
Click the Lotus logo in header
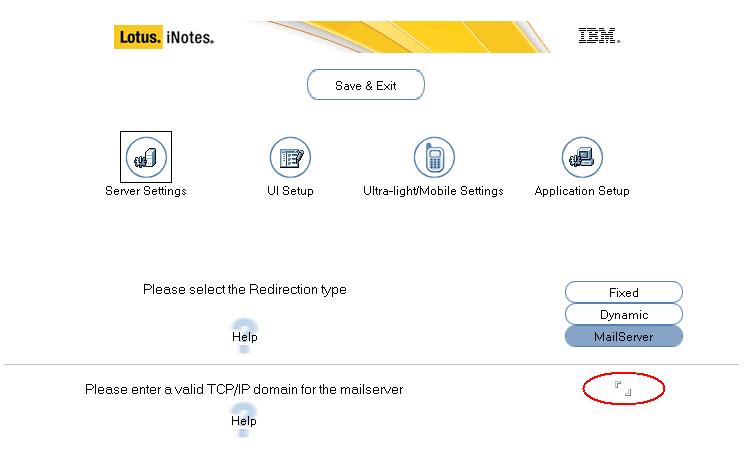tap(138, 37)
